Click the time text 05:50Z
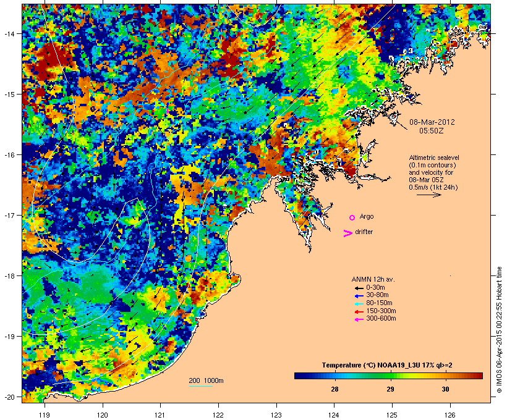The width and height of the screenshot is (507, 420). coord(432,131)
